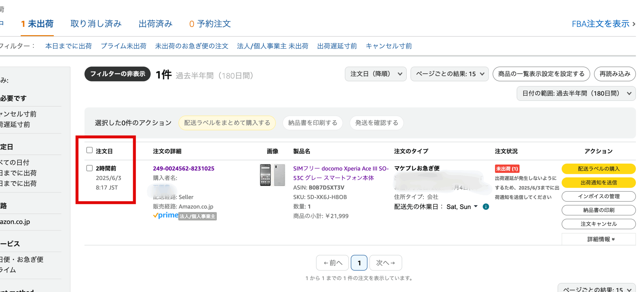Click the 1件 result count
The height and width of the screenshot is (292, 644).
tap(164, 75)
